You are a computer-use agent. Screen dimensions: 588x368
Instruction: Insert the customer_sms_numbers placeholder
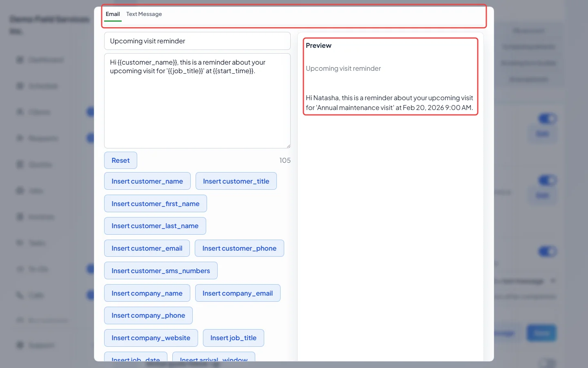point(160,271)
